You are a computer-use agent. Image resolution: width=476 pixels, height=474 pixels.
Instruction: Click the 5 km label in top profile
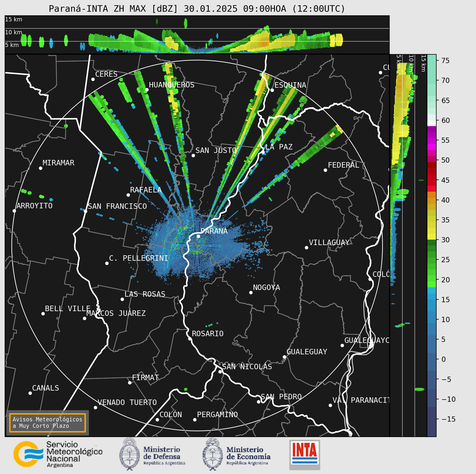point(12,45)
